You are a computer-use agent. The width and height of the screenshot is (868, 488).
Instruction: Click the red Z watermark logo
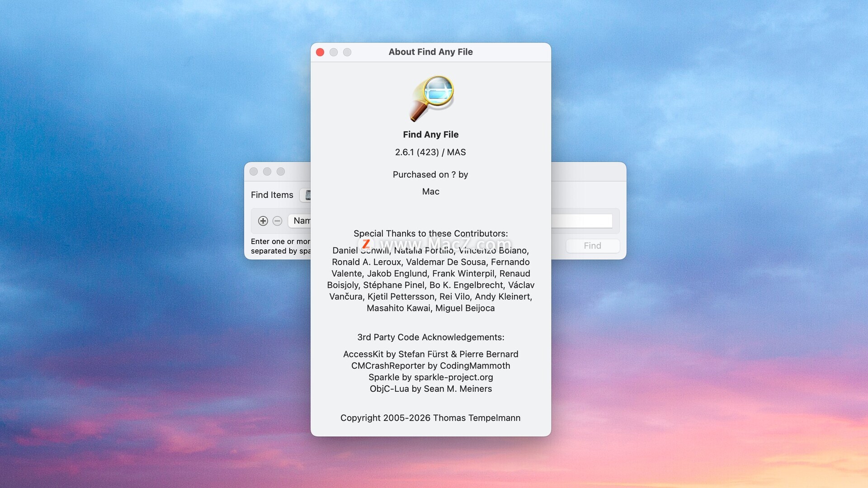[366, 244]
